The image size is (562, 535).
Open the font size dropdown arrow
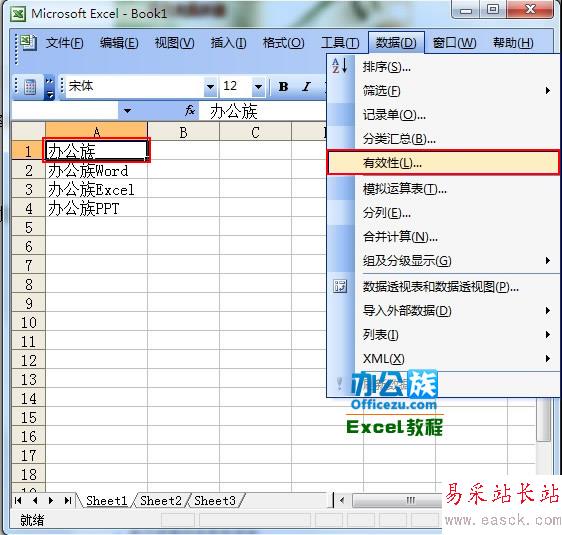[x=258, y=87]
